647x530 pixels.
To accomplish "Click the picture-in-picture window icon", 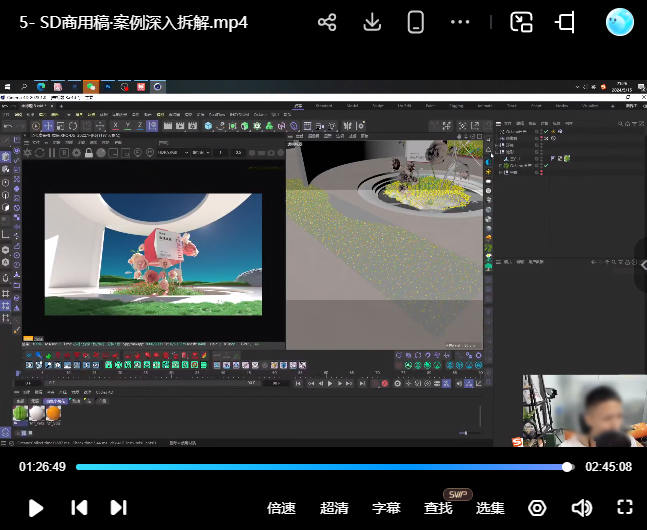I will 521,22.
